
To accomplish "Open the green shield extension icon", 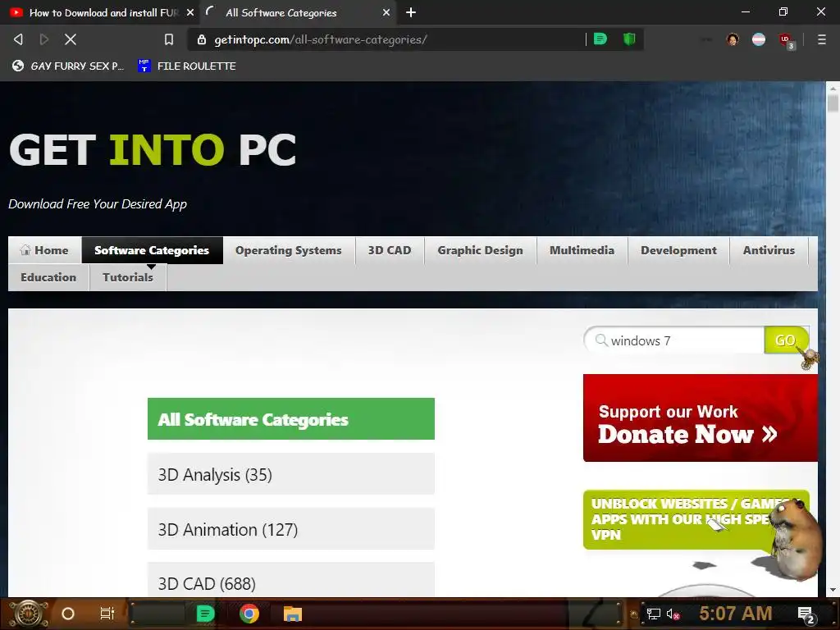I will coord(629,39).
